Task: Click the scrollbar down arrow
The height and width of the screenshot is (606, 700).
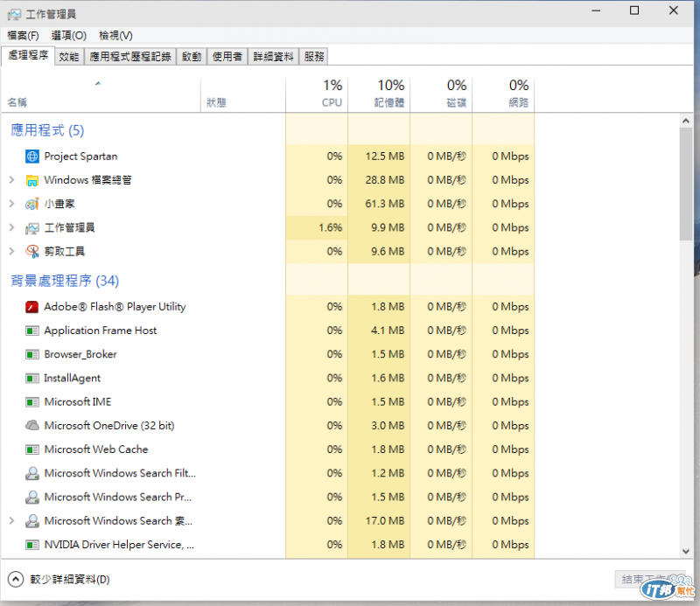Action: [x=686, y=552]
